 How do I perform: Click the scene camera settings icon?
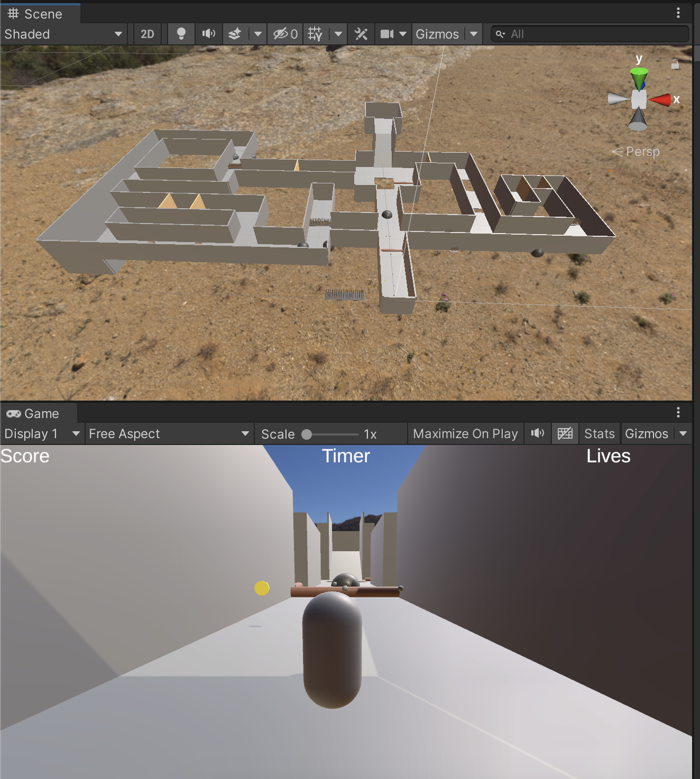click(387, 34)
